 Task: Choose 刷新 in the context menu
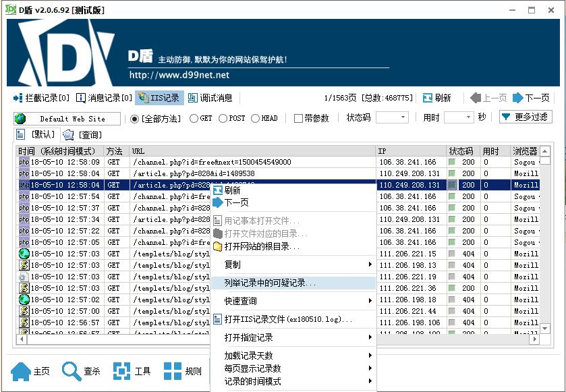(293, 190)
